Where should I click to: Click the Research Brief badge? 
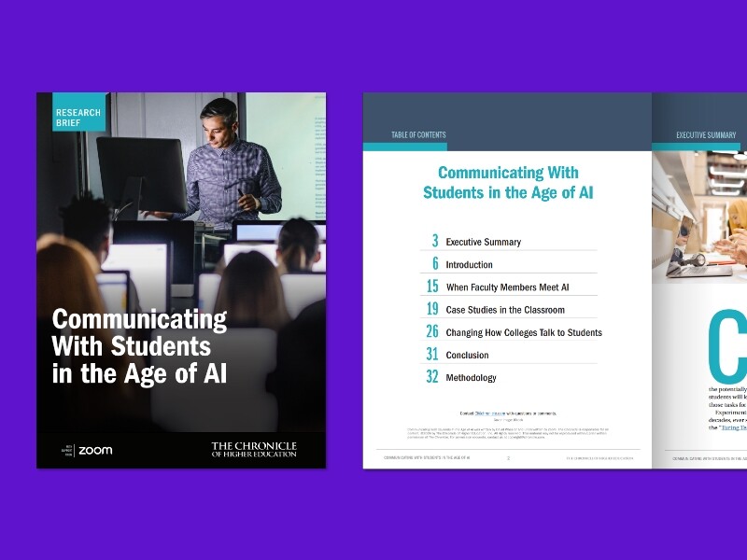pos(78,117)
